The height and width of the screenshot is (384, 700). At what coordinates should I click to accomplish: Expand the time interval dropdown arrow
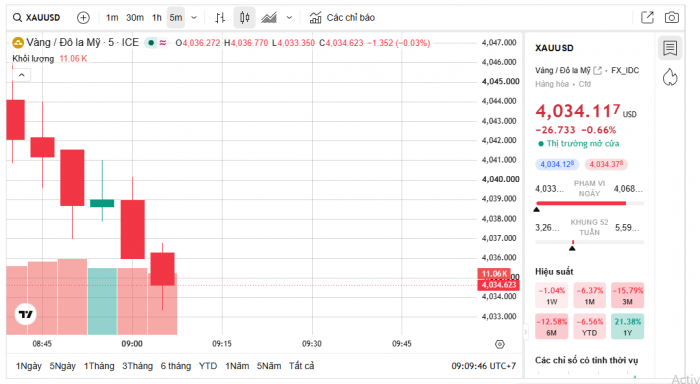point(194,18)
